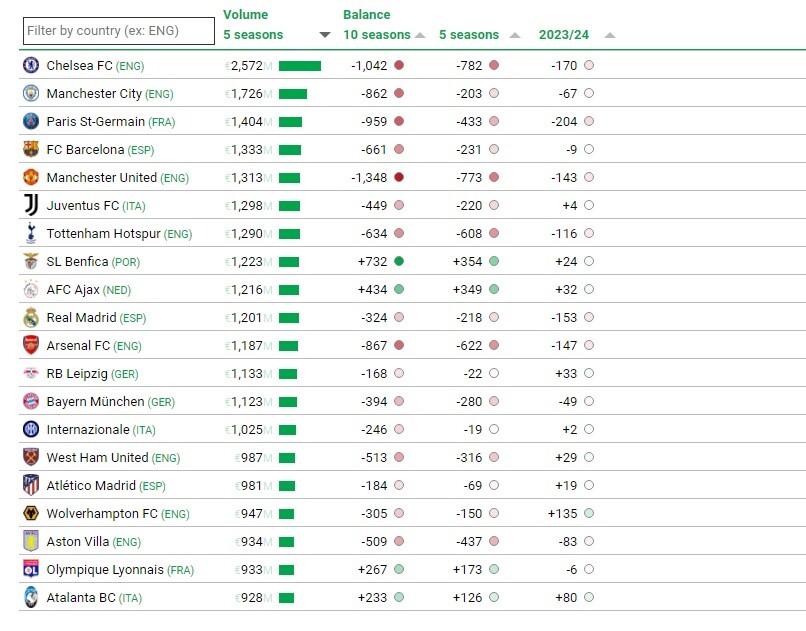The image size is (806, 631).
Task: Sort by Balance 10 seasons arrow
Action: pos(420,35)
